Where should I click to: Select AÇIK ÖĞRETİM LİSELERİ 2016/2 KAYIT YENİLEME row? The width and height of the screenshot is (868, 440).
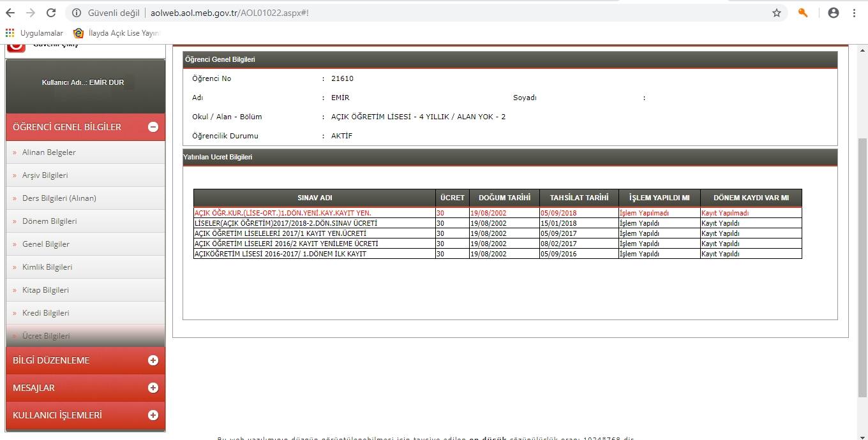pos(286,244)
